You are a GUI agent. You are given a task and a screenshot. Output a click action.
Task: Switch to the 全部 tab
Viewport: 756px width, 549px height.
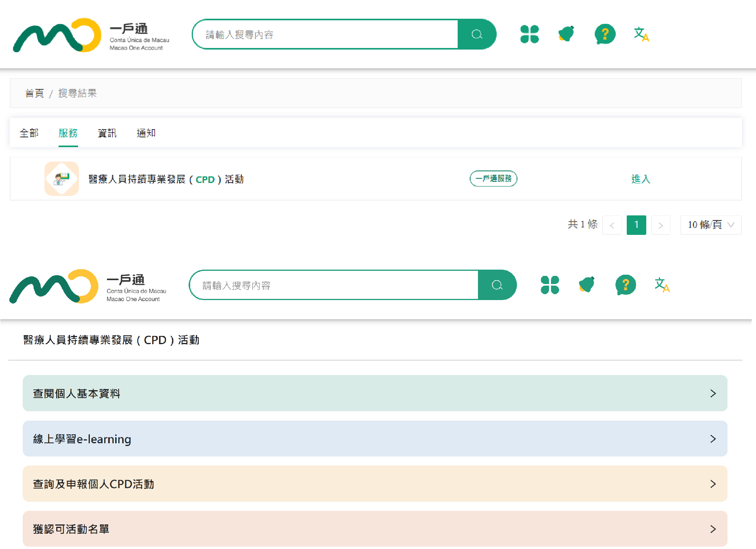click(29, 133)
